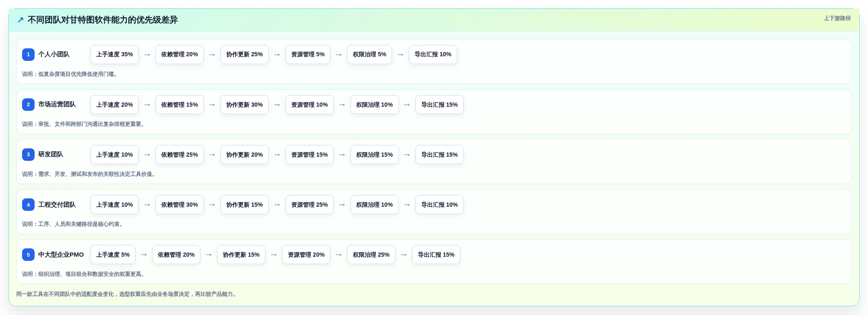868x315 pixels.
Task: Select 上手速度 10% in 研发团队 row
Action: [x=115, y=155]
